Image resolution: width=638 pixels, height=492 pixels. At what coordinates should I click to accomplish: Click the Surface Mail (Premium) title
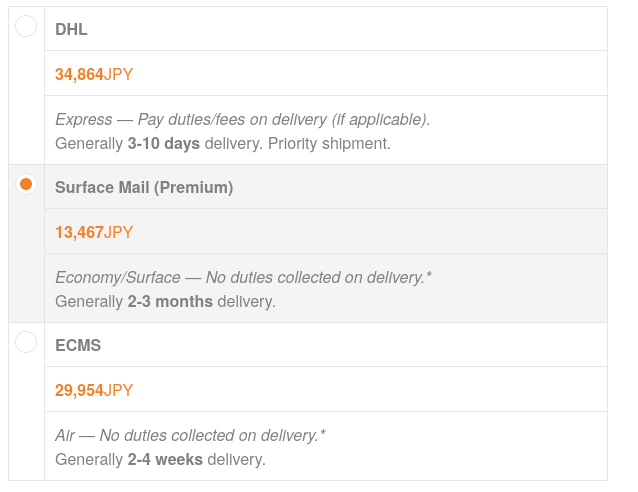tap(144, 188)
